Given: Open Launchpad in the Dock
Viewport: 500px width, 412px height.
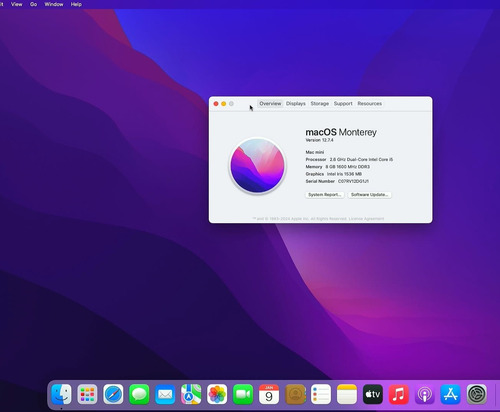Looking at the screenshot, I should 87,394.
